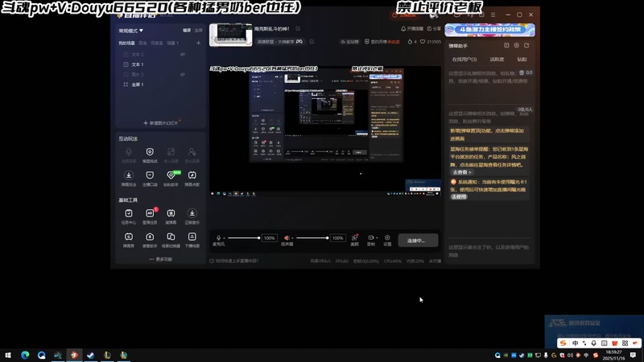This screenshot has height=362, width=644.
Task: Expand the 常规模式 mode dropdown
Action: 130,31
